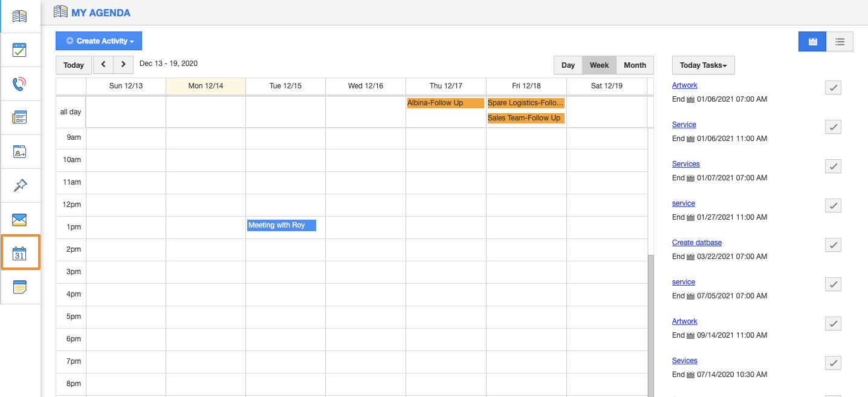Open service task ending 07/05/2021
Viewport: 868px width, 397px height.
click(x=684, y=282)
